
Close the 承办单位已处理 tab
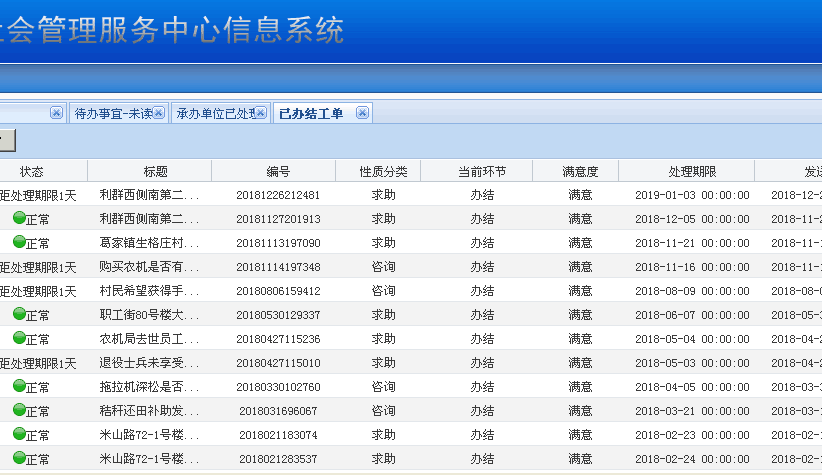pos(262,113)
